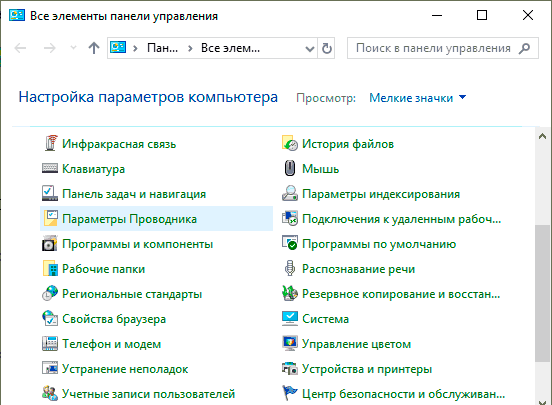Open the recent locations dropdown arrow

[73, 48]
